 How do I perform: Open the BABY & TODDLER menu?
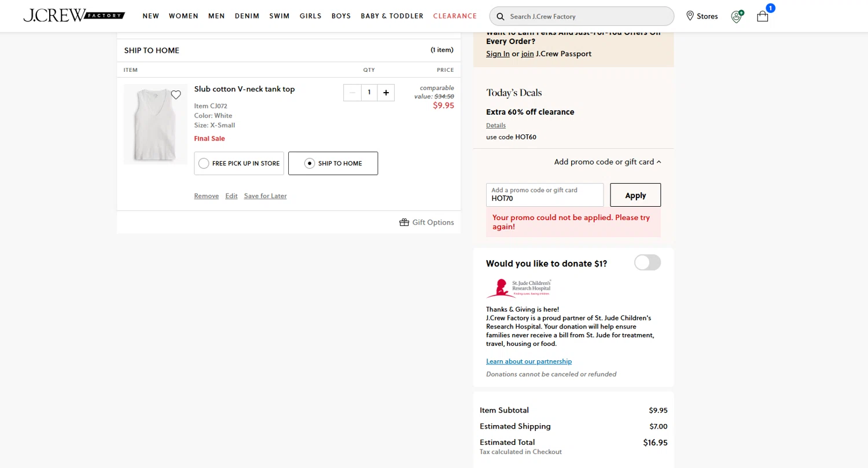coord(392,16)
